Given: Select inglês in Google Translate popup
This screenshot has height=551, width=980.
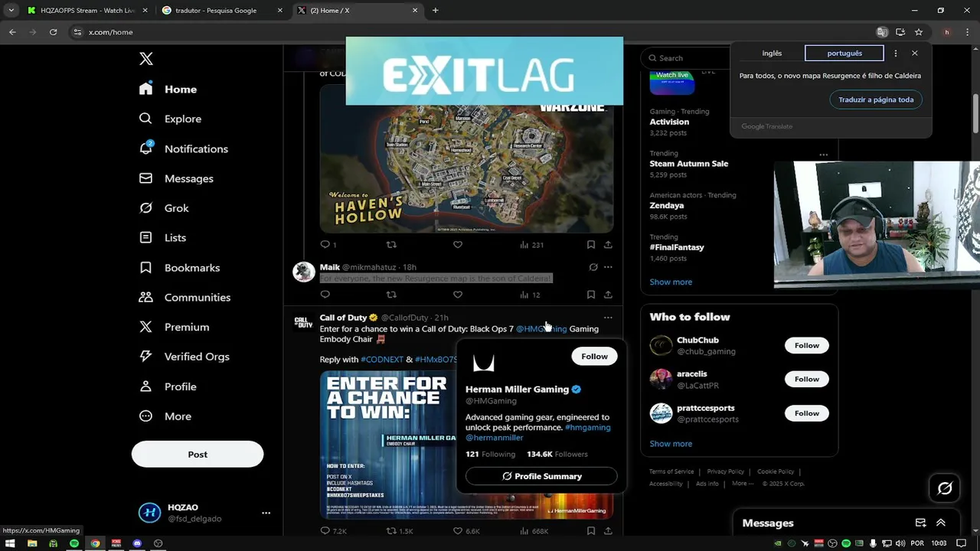Looking at the screenshot, I should click(772, 54).
